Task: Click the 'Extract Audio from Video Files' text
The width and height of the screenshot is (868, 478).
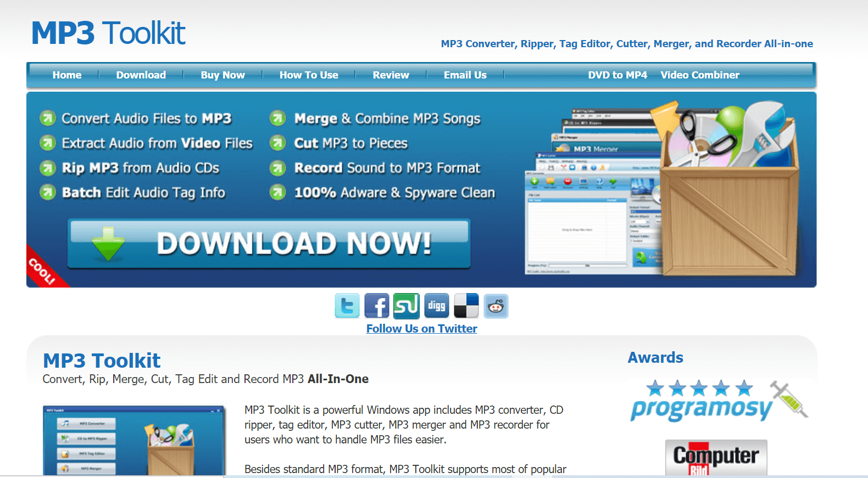Action: [157, 143]
